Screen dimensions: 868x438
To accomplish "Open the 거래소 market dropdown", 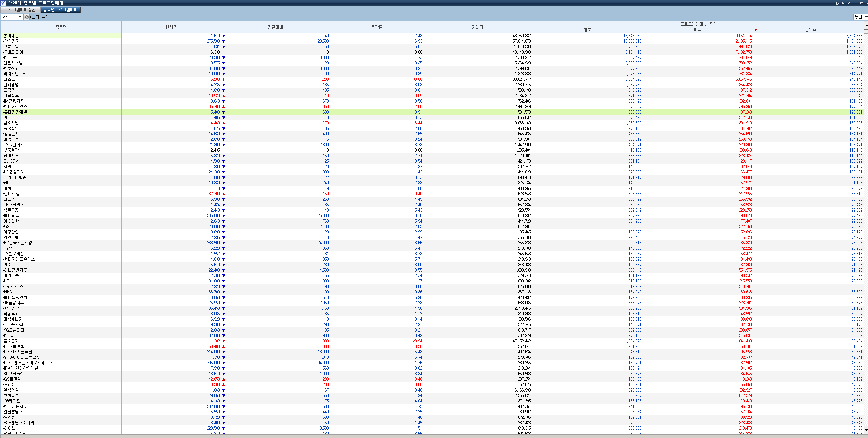I will [x=12, y=17].
